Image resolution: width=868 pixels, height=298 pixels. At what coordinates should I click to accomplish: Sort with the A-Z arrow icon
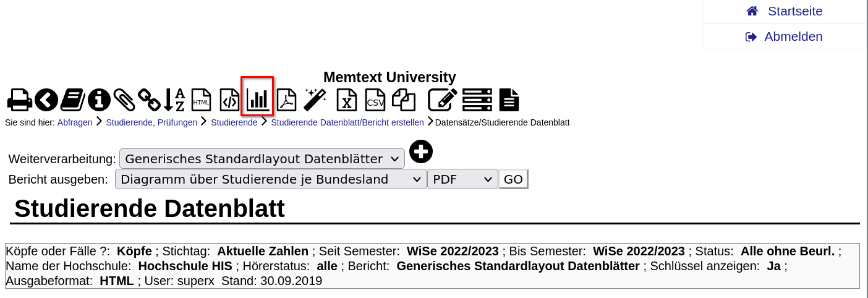(x=174, y=100)
